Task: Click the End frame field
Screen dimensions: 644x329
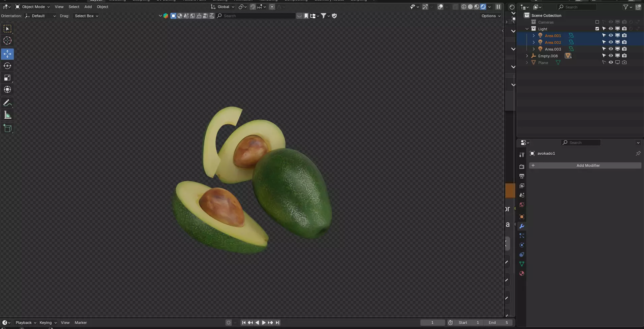Action: (x=498, y=323)
